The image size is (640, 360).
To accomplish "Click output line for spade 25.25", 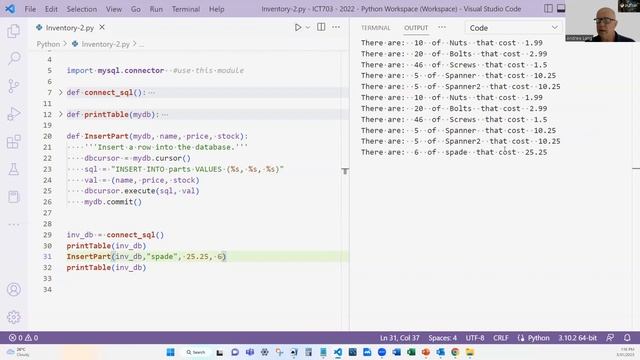I will click(454, 152).
